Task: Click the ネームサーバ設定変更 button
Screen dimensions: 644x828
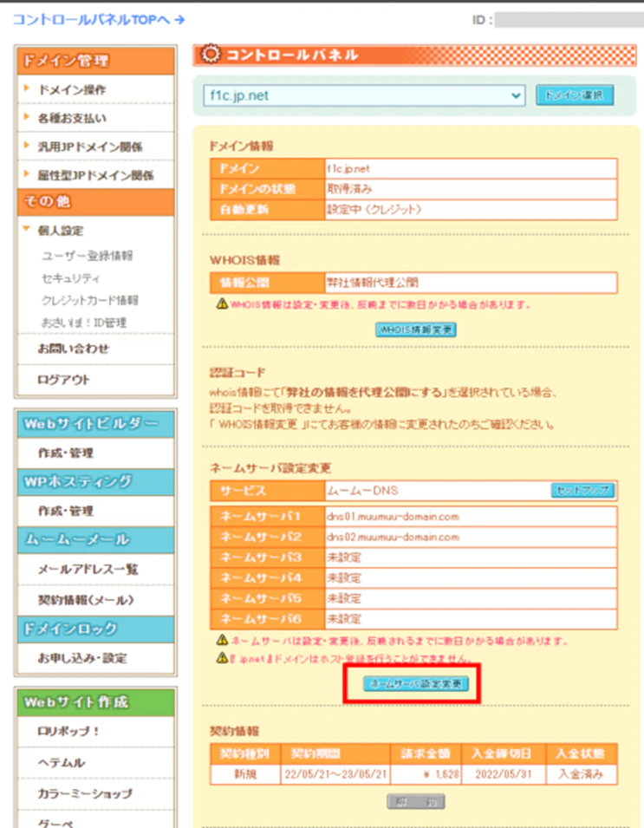Action: click(x=416, y=684)
